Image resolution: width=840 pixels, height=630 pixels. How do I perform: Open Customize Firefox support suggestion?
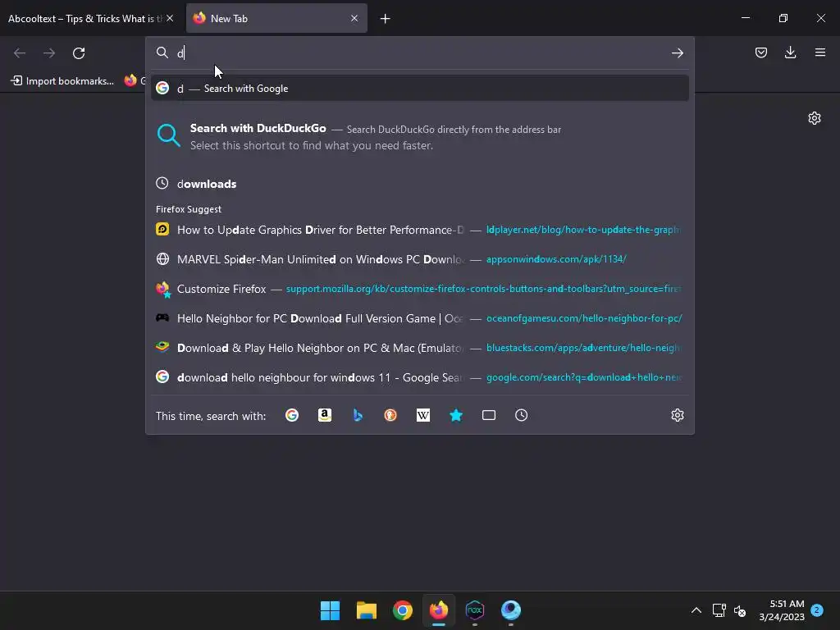(419, 289)
